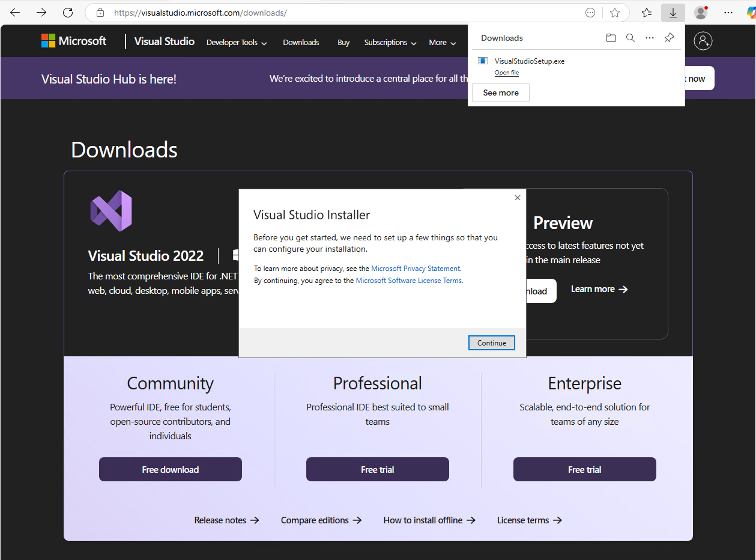Image resolution: width=756 pixels, height=560 pixels.
Task: Open the License terms link
Action: point(530,520)
